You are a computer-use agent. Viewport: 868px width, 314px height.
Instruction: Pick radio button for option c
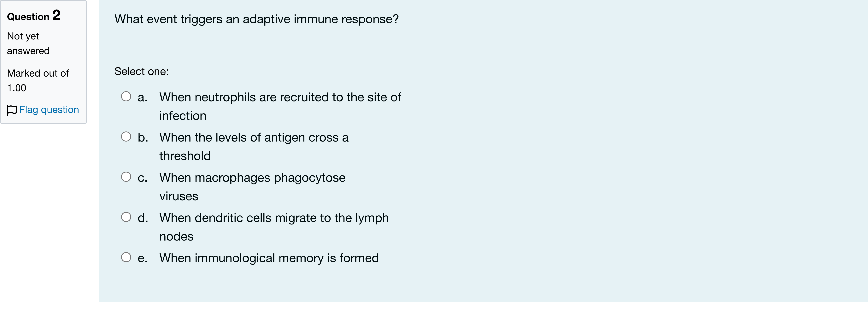pos(126,177)
